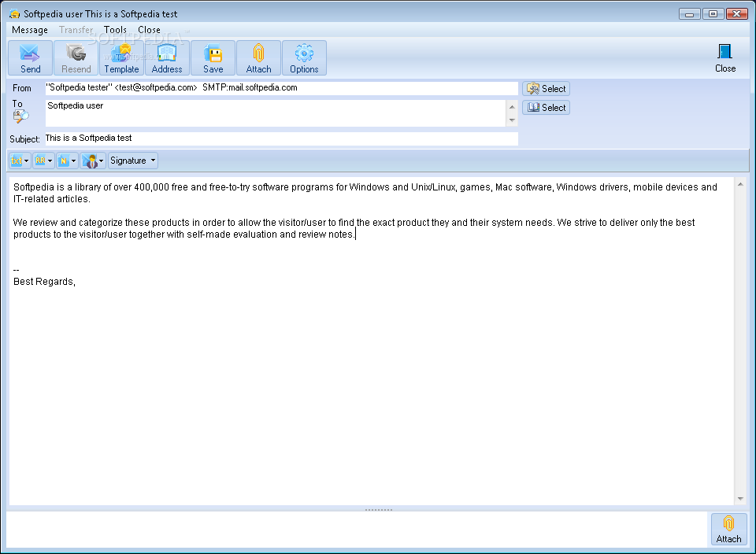
Task: Click the Attach paperclip in top toolbar
Action: 258,57
